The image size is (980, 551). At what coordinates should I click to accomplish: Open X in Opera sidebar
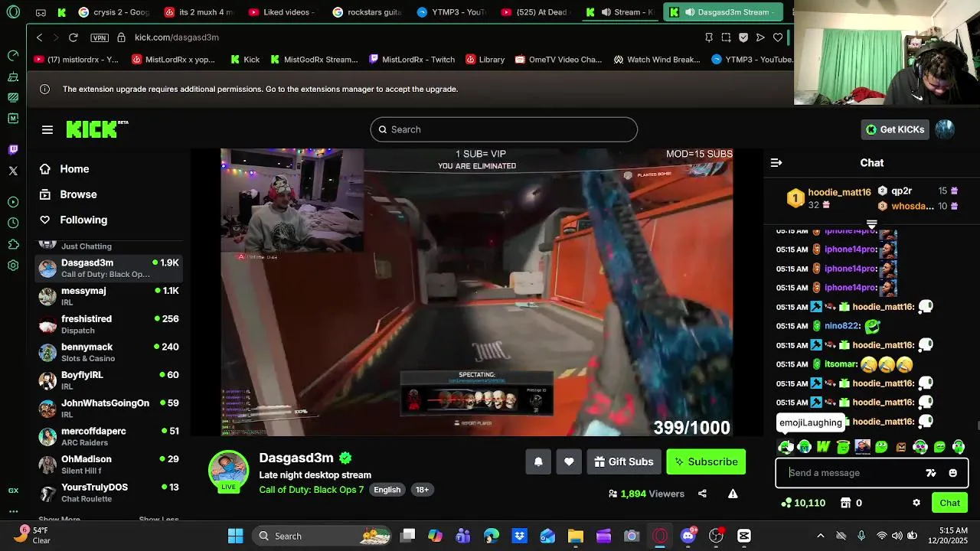(13, 171)
